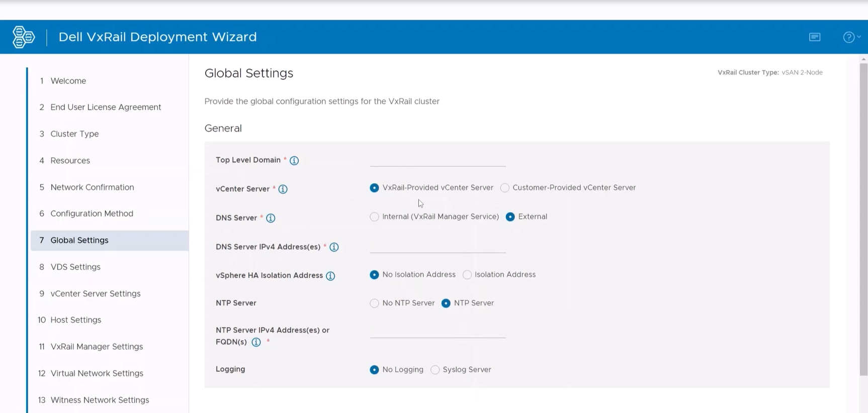Focus DNS Server IPv4 Address(es) input
868x413 pixels.
coord(438,246)
